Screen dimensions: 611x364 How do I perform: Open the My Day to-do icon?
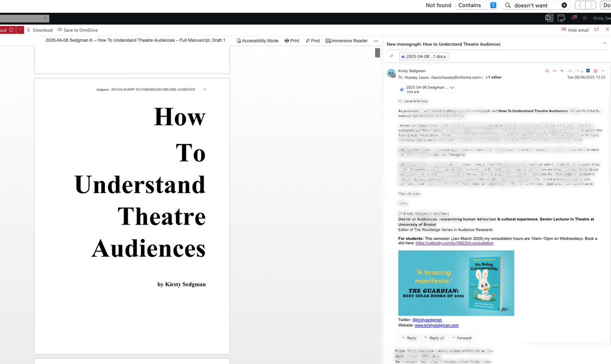561,18
